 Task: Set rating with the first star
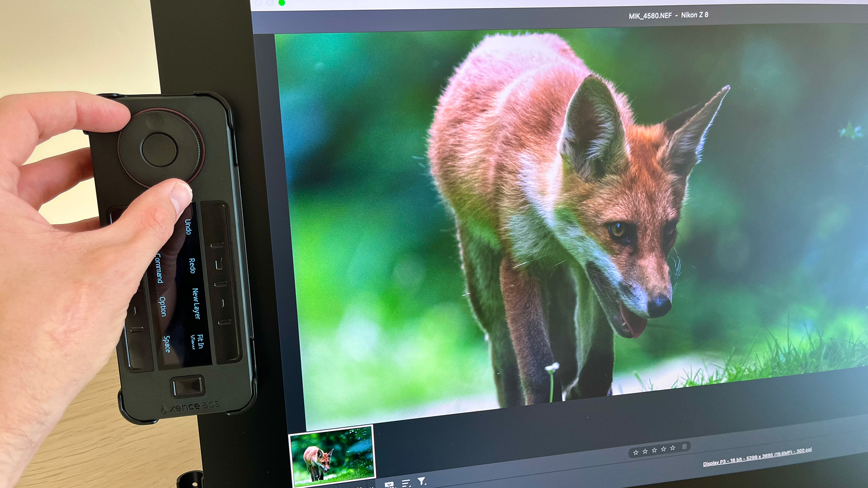(635, 452)
